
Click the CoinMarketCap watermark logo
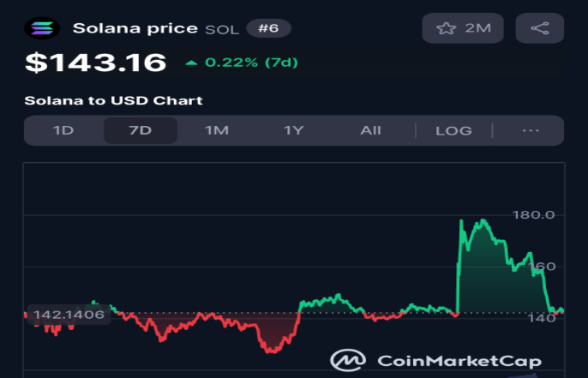tap(346, 360)
